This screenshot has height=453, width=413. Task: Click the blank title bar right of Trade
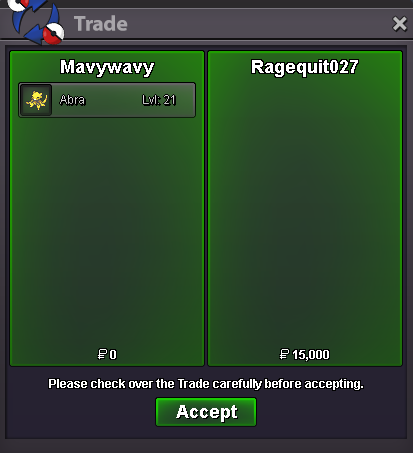(x=258, y=24)
